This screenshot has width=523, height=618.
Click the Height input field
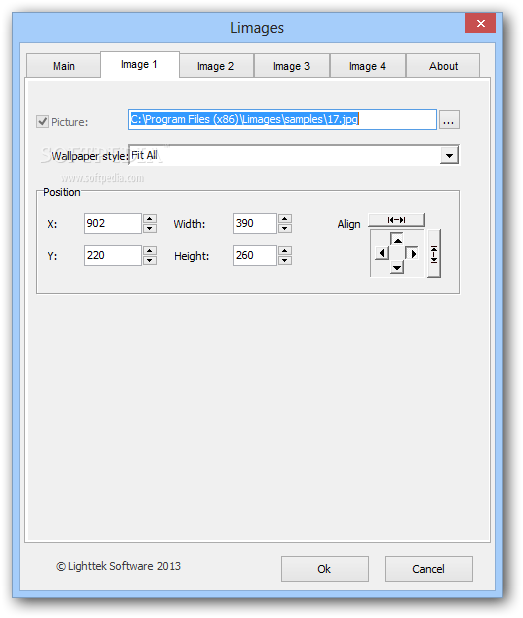click(255, 255)
